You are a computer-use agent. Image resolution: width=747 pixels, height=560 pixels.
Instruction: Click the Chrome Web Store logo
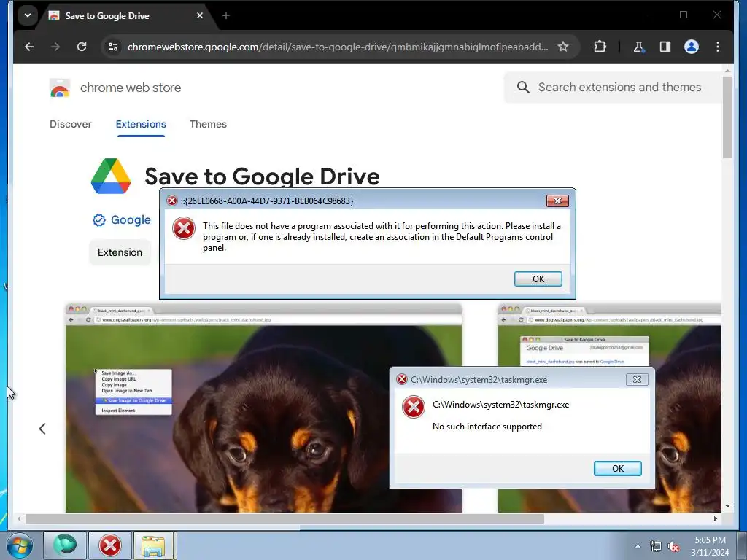pyautogui.click(x=60, y=87)
